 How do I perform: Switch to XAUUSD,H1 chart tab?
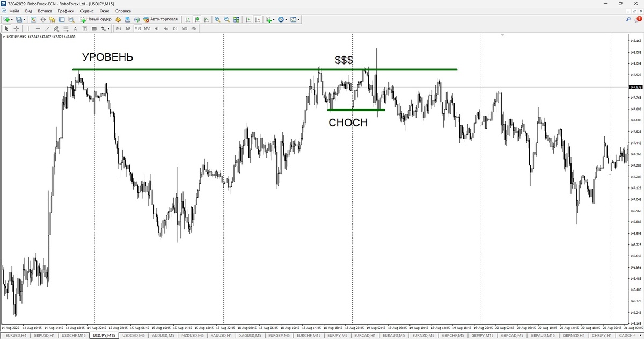point(221,335)
